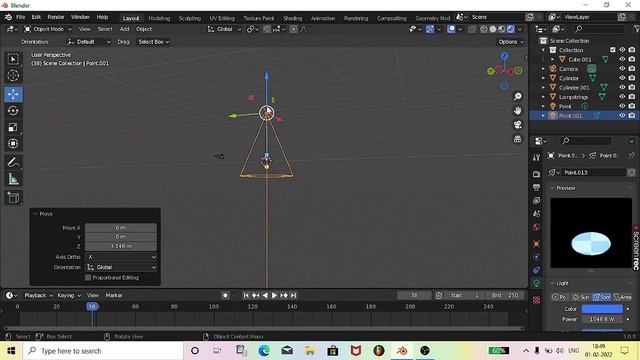Image resolution: width=640 pixels, height=360 pixels.
Task: Switch to the Animation workspace tab
Action: pos(323,18)
